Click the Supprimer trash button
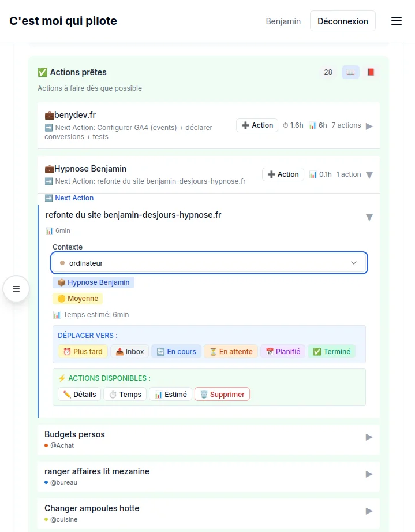 click(222, 394)
